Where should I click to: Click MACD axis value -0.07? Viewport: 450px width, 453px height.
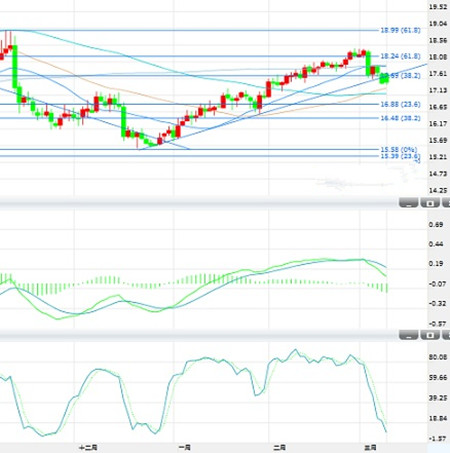tap(437, 284)
